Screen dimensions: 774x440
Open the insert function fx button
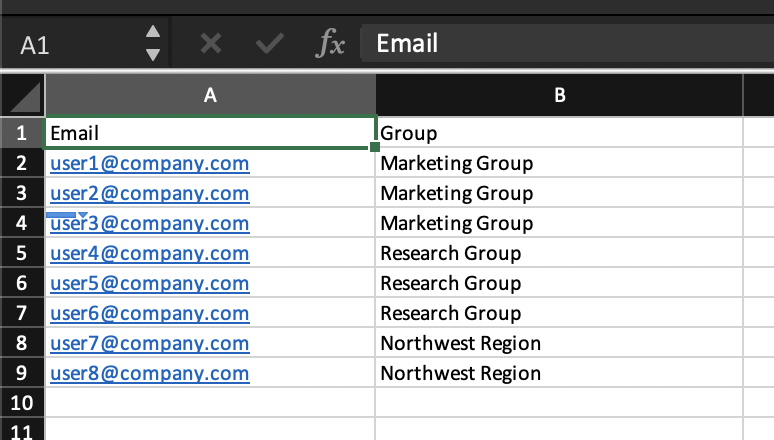click(330, 43)
